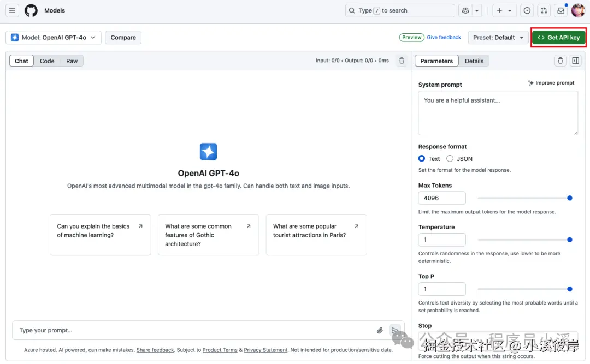590x364 pixels.
Task: Click the Temperature value field
Action: [442, 240]
